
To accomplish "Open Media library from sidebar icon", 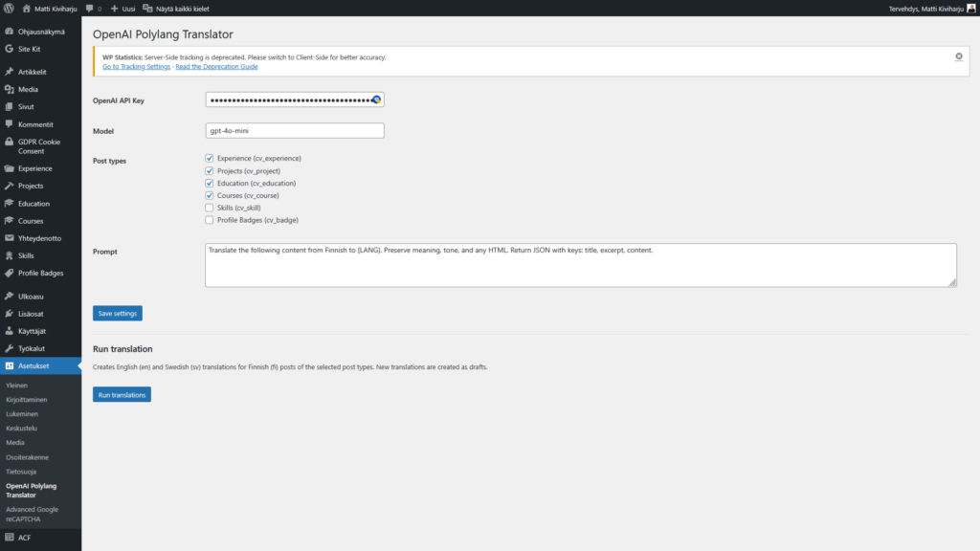I will click(9, 89).
